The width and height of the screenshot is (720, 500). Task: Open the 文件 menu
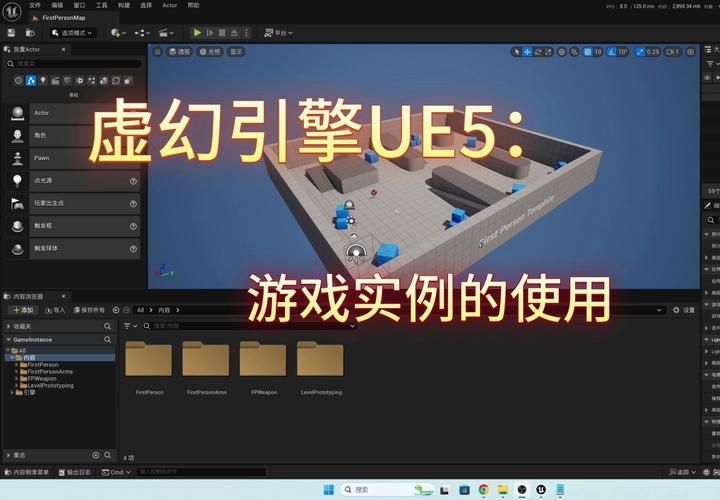coord(35,5)
